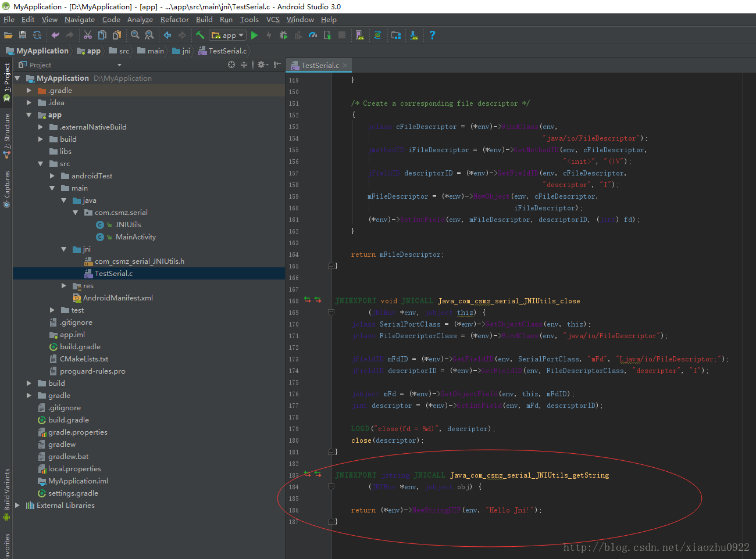Open the Refactor menu
Screen dimensions: 756x559
(174, 20)
